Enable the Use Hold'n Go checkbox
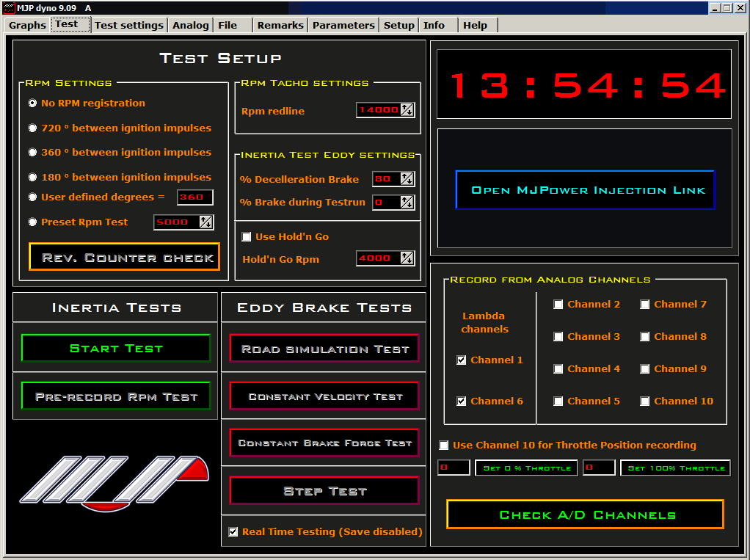The width and height of the screenshot is (750, 560). point(247,237)
